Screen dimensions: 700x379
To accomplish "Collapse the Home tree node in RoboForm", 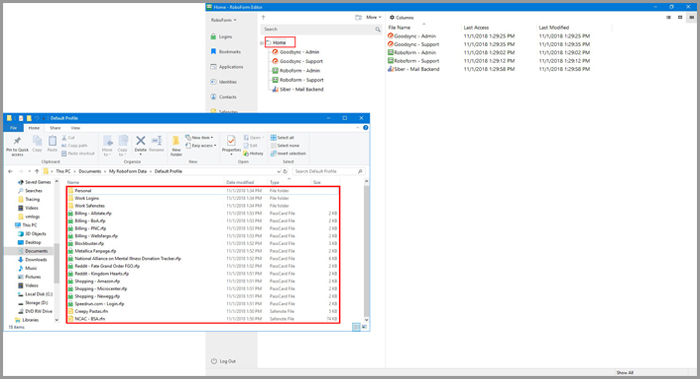I will pyautogui.click(x=262, y=43).
